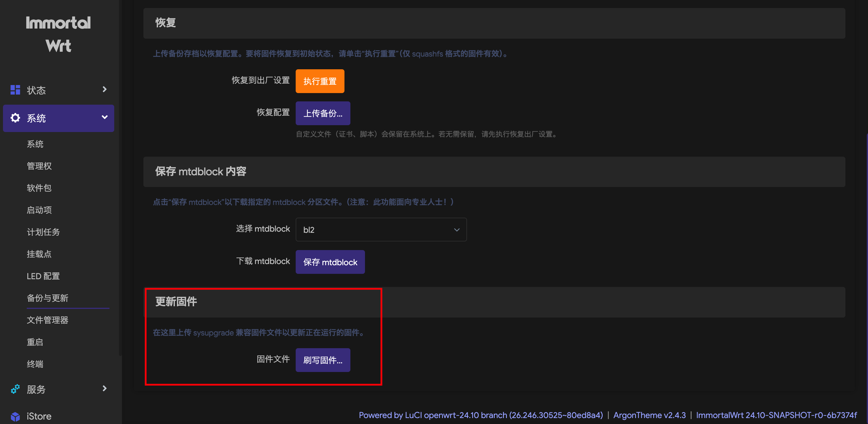The width and height of the screenshot is (868, 424).
Task: Click the iStore cube icon
Action: tap(15, 417)
